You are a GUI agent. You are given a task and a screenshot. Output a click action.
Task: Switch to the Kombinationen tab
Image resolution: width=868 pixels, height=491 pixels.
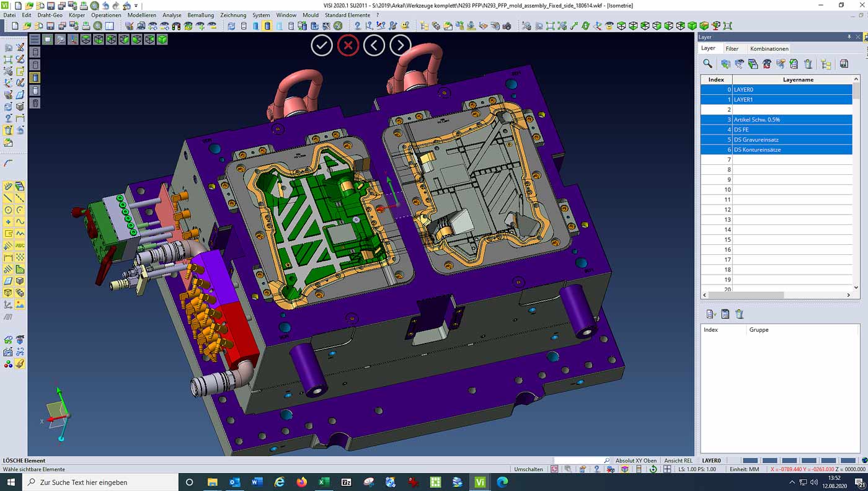[769, 48]
